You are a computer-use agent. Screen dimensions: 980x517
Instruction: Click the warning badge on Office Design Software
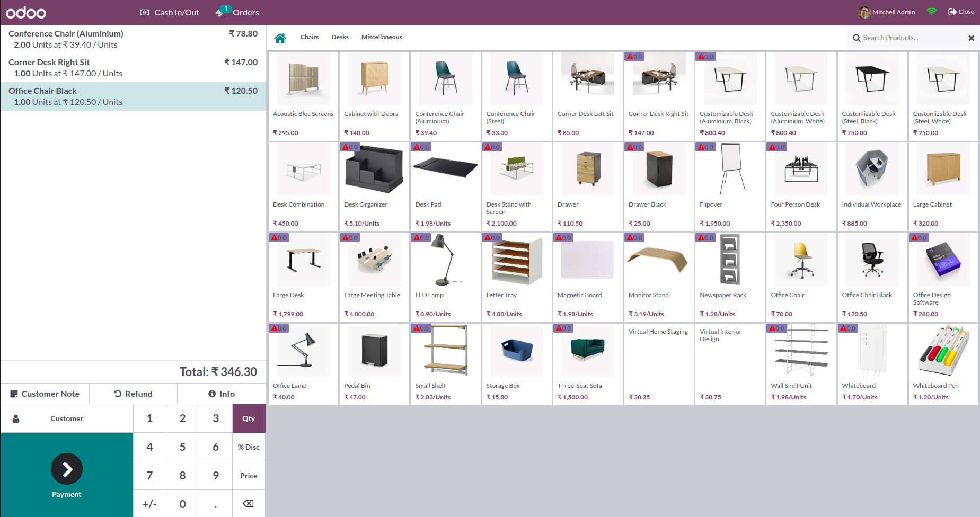[x=919, y=238]
